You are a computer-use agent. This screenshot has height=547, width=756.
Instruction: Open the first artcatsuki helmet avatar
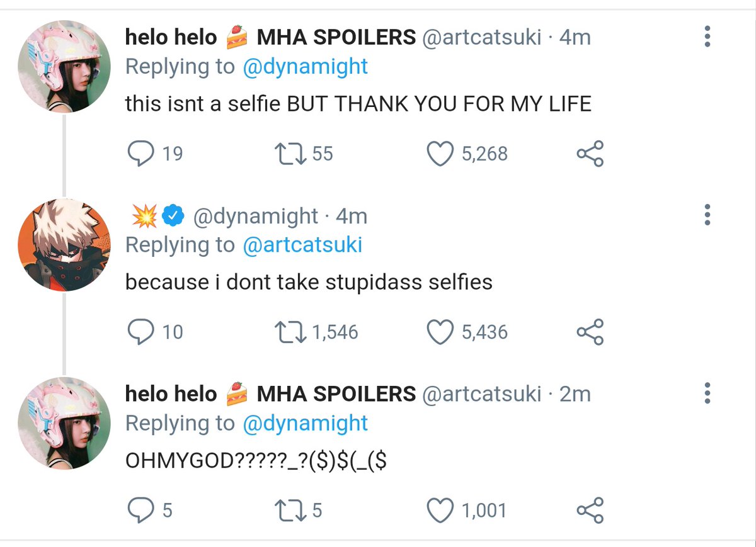click(x=65, y=67)
